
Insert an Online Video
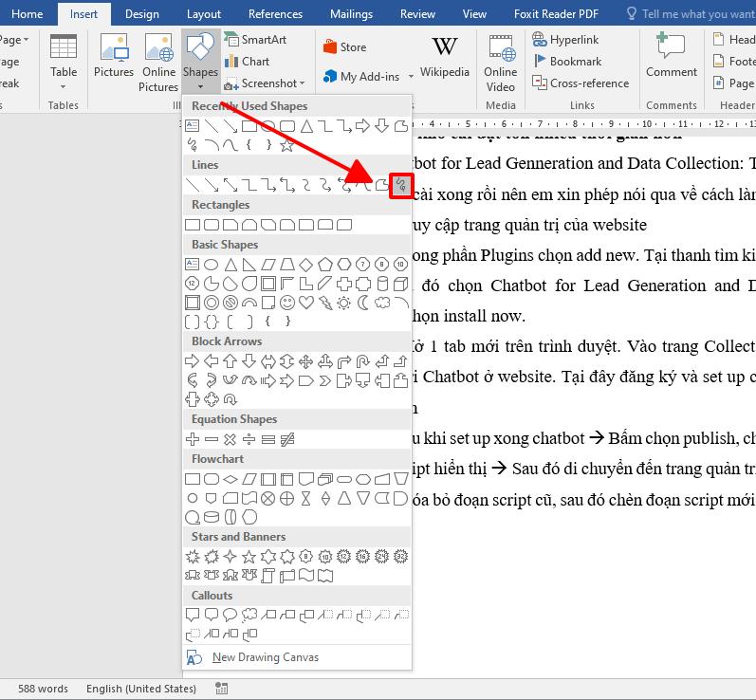pos(501,63)
